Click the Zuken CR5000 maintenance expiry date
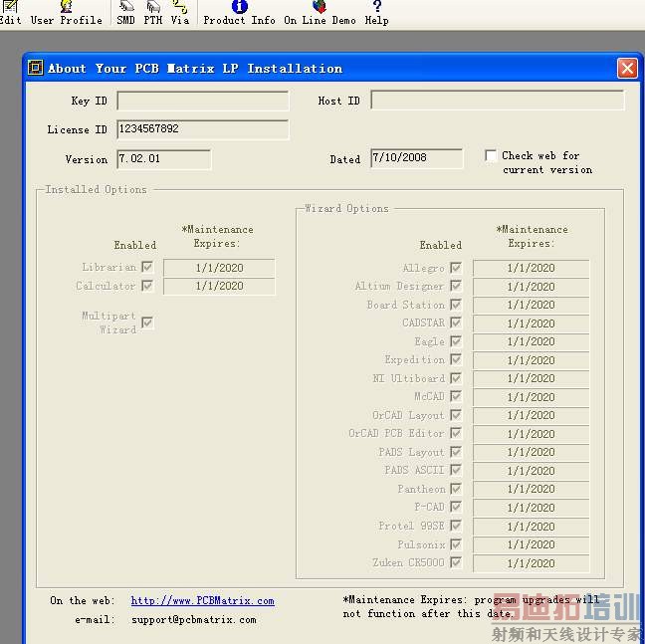The image size is (645, 644). pyautogui.click(x=532, y=563)
